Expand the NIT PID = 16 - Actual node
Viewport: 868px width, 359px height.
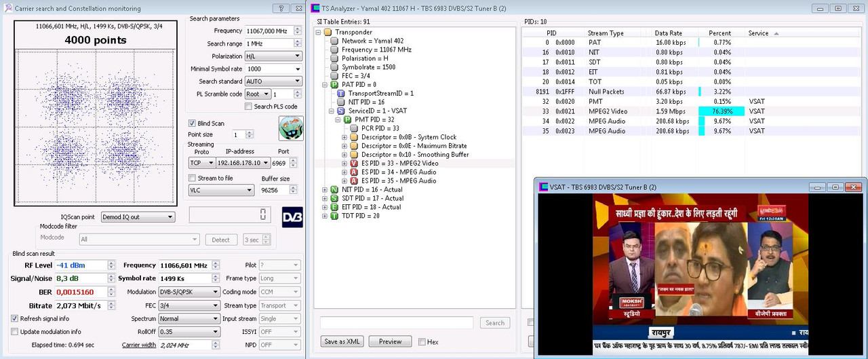pyautogui.click(x=325, y=190)
